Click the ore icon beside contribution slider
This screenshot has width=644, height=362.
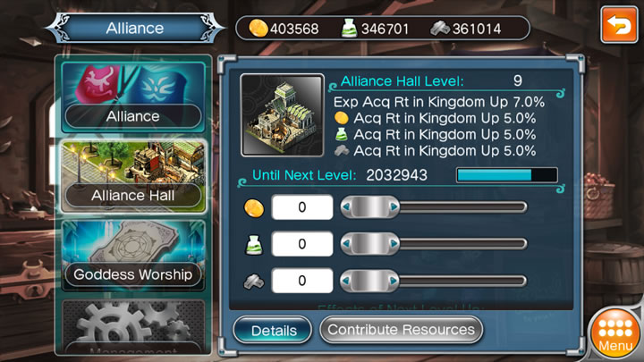tap(254, 282)
